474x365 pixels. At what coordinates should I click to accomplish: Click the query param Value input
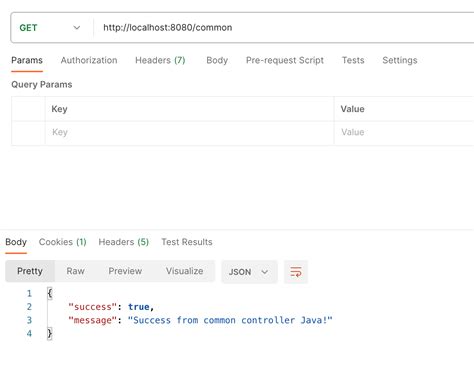[404, 133]
